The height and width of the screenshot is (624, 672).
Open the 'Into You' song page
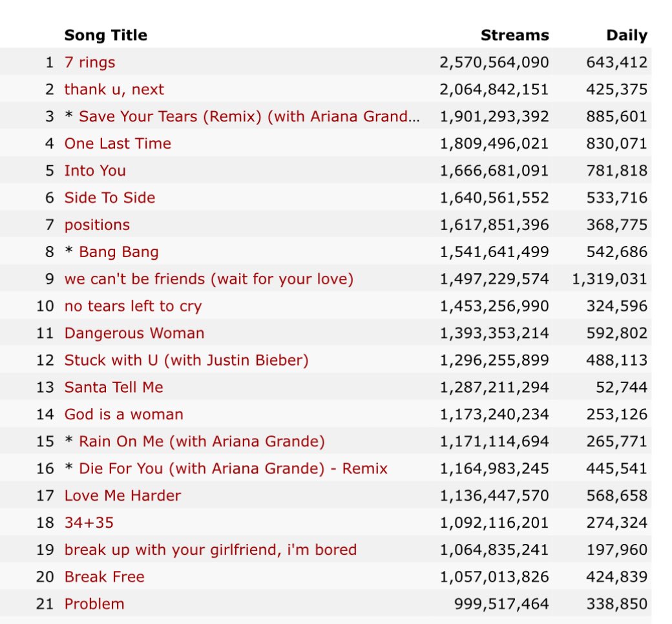(95, 171)
